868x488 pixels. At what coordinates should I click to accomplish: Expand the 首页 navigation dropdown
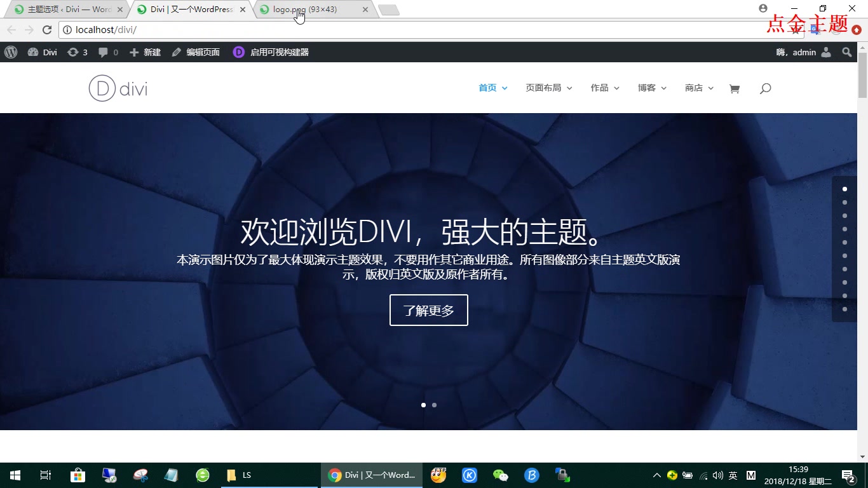point(493,88)
